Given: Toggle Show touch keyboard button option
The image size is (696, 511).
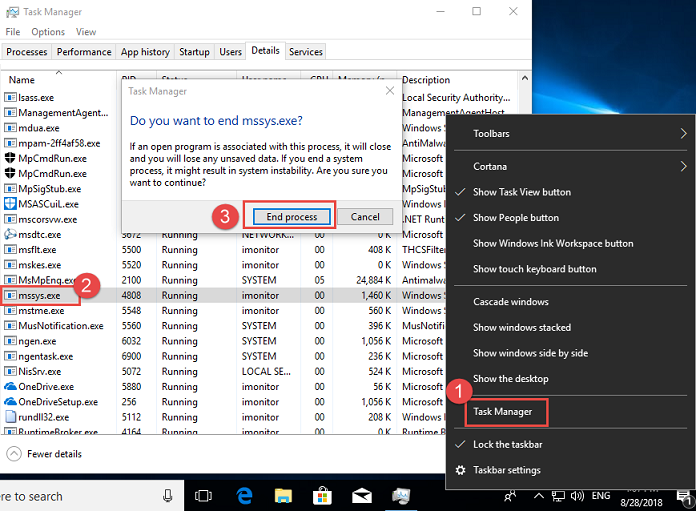Looking at the screenshot, I should pos(571,269).
